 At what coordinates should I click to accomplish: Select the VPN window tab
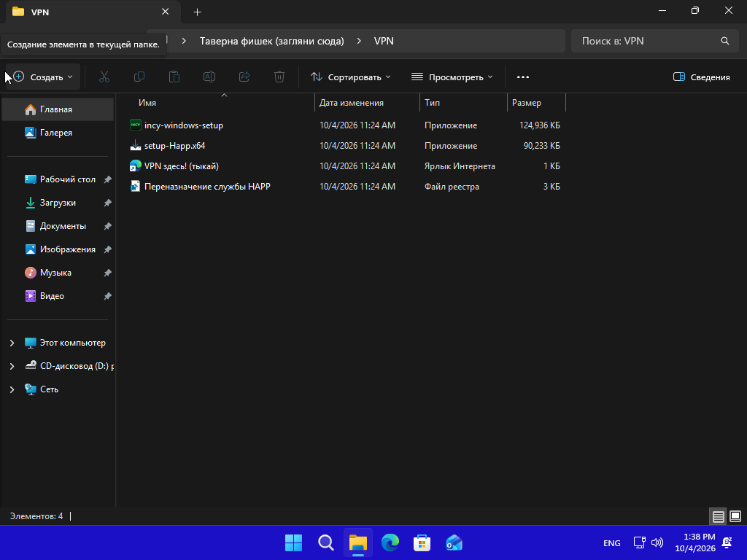(93, 12)
